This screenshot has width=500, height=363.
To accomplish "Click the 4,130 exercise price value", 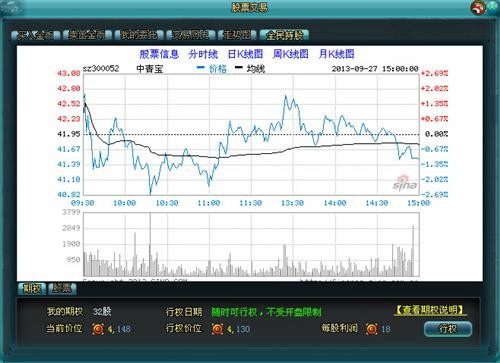I will click(238, 329).
